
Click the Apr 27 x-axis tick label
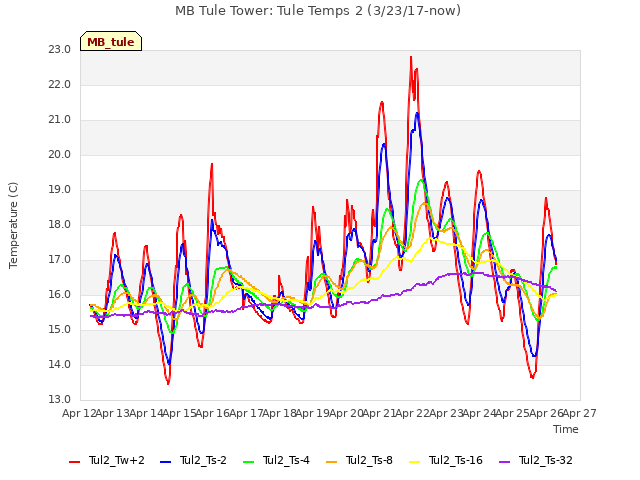click(580, 413)
